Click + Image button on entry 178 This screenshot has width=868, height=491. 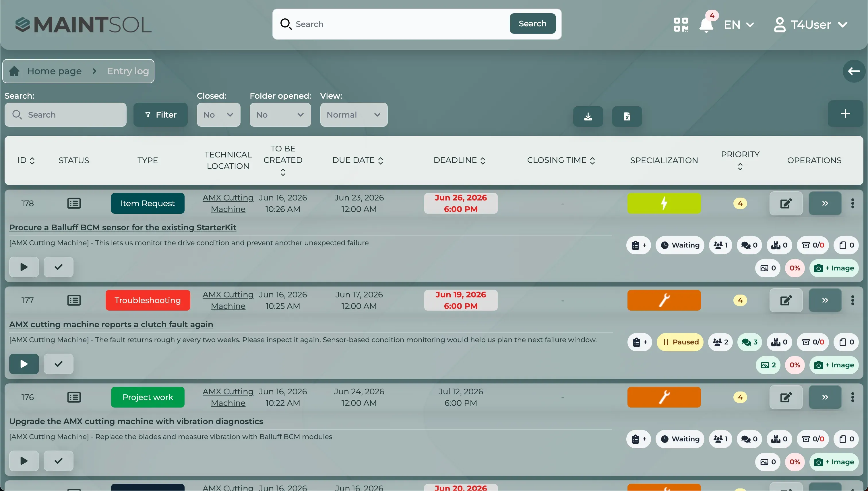tap(834, 268)
